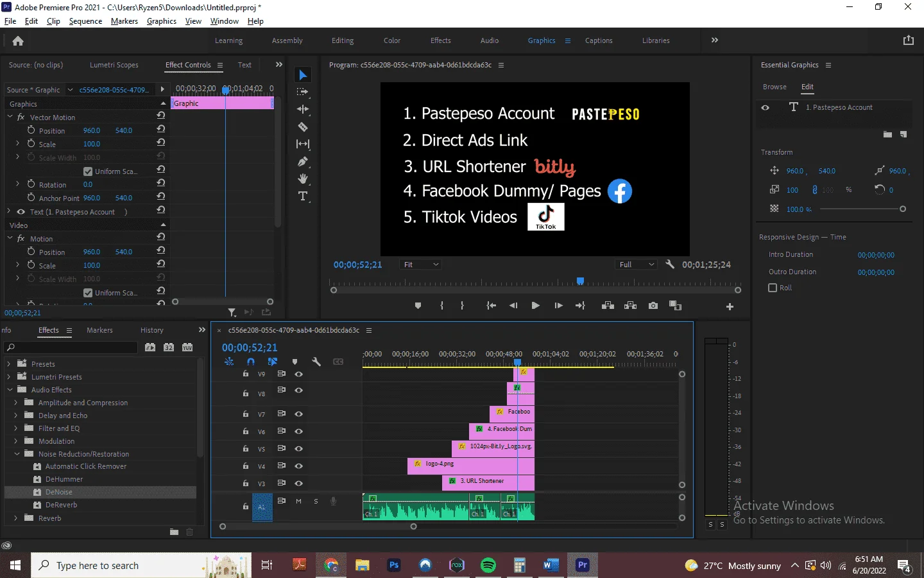Hide track V9 with its eye toggle
This screenshot has height=578, width=924.
coord(298,374)
